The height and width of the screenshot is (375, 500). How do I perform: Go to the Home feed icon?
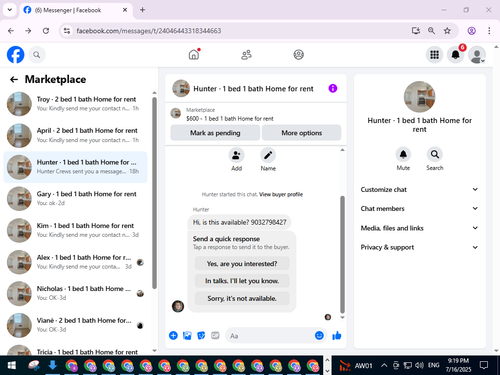[x=194, y=54]
